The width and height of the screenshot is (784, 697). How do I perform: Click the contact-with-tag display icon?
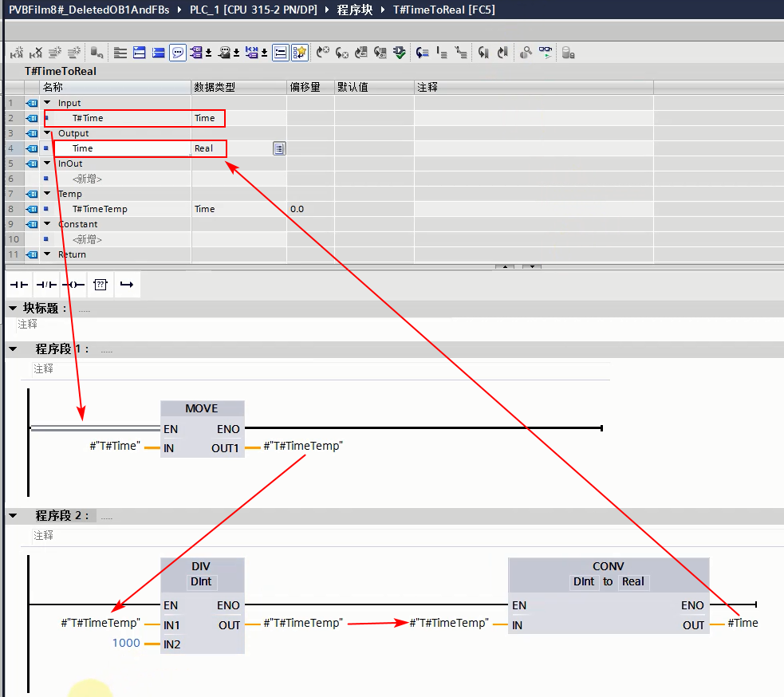click(252, 53)
